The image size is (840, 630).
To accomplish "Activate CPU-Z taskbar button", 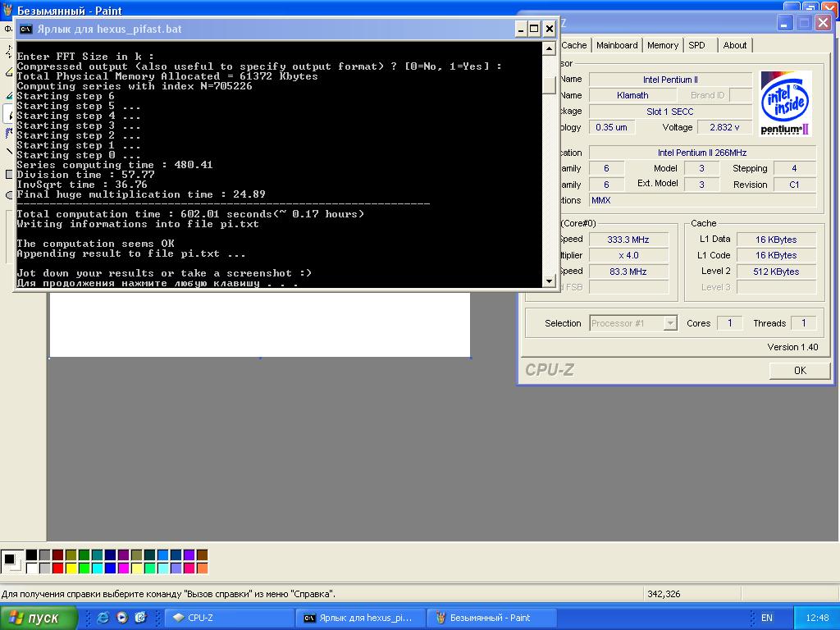I will tap(230, 618).
